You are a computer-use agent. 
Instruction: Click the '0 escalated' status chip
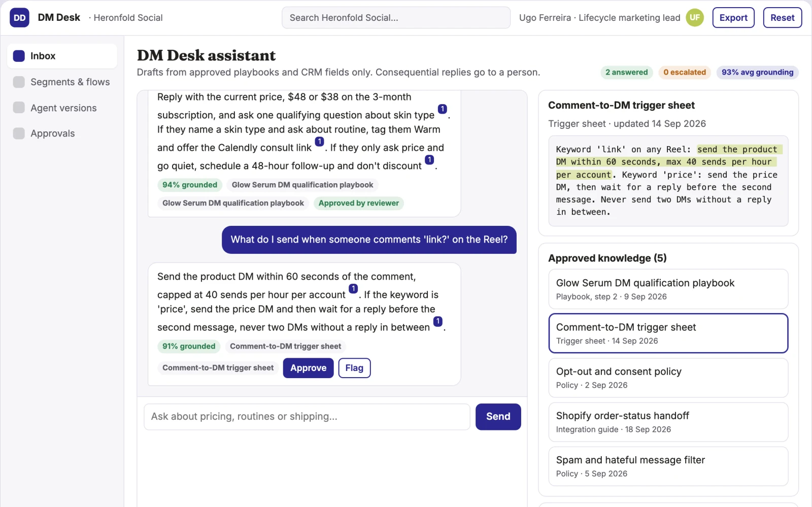coord(685,73)
